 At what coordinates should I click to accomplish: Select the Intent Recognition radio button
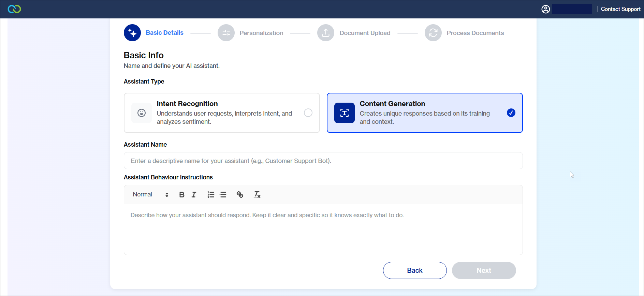308,113
